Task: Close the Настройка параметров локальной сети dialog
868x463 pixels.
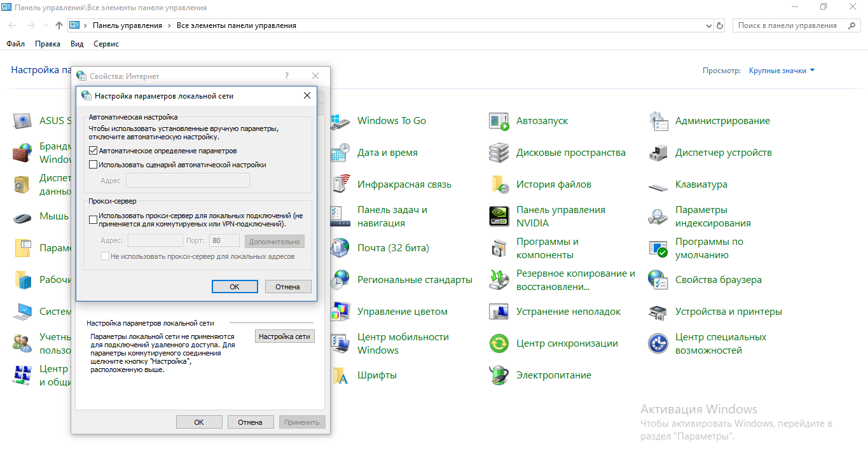Action: point(307,95)
